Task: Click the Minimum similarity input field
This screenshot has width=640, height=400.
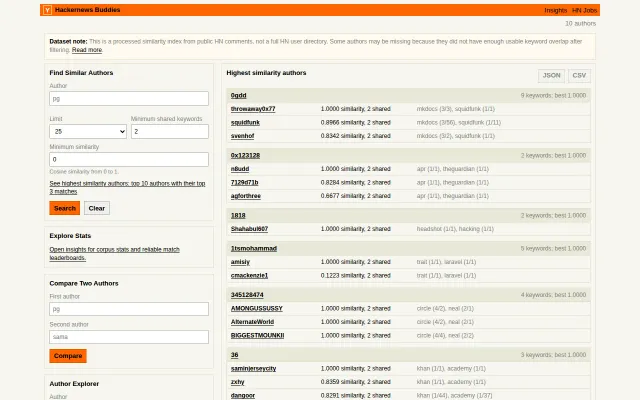Action: pos(129,159)
